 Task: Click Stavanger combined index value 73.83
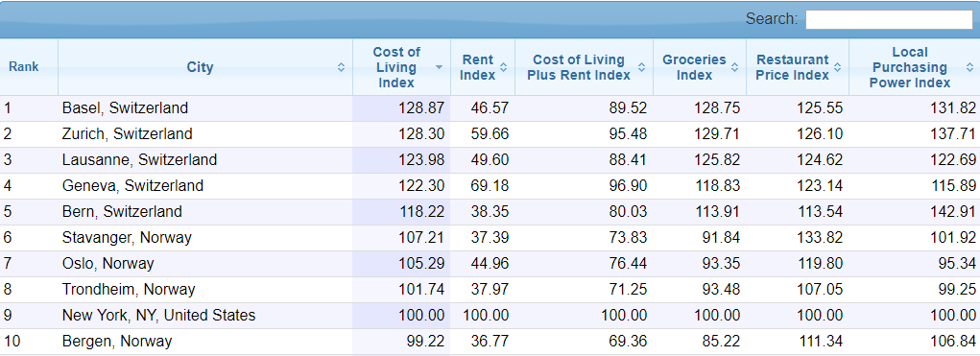pos(628,238)
